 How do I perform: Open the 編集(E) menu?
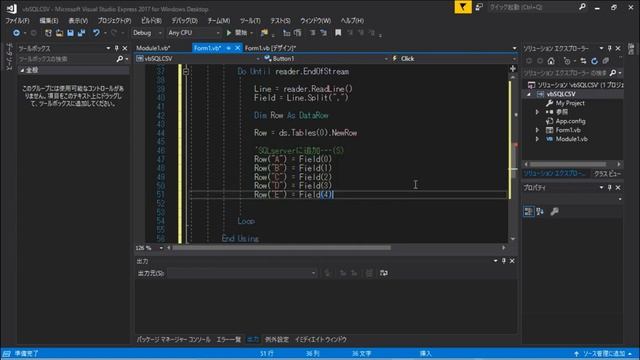click(49, 20)
